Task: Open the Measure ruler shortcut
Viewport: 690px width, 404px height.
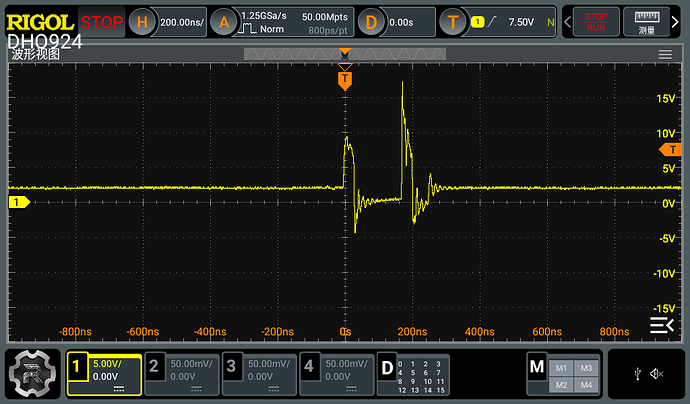Action: pos(646,22)
